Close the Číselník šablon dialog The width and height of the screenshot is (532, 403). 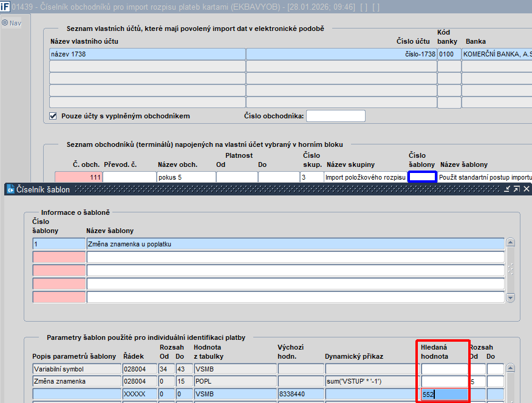[526, 189]
